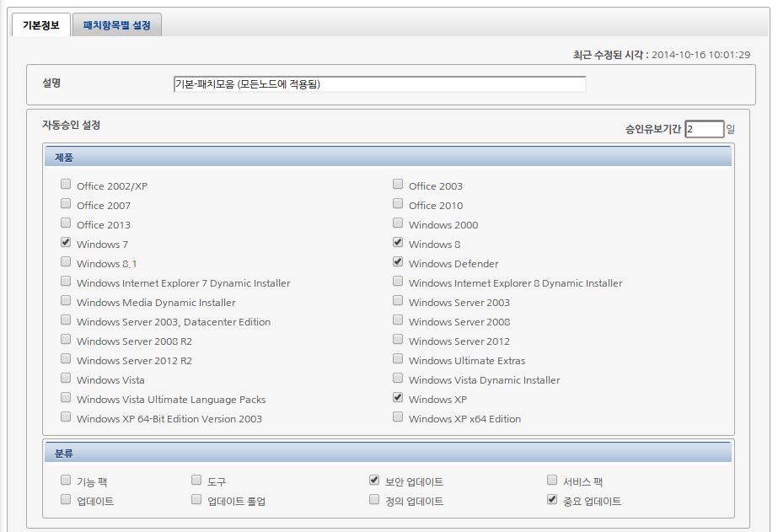Uncheck Windows Defender in the product list

[397, 261]
